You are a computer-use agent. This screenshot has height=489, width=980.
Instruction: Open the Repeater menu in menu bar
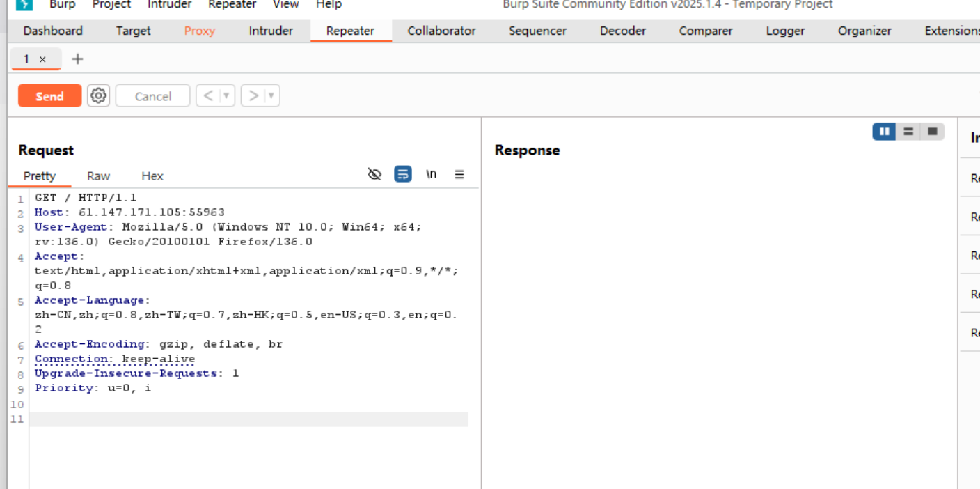pyautogui.click(x=232, y=5)
